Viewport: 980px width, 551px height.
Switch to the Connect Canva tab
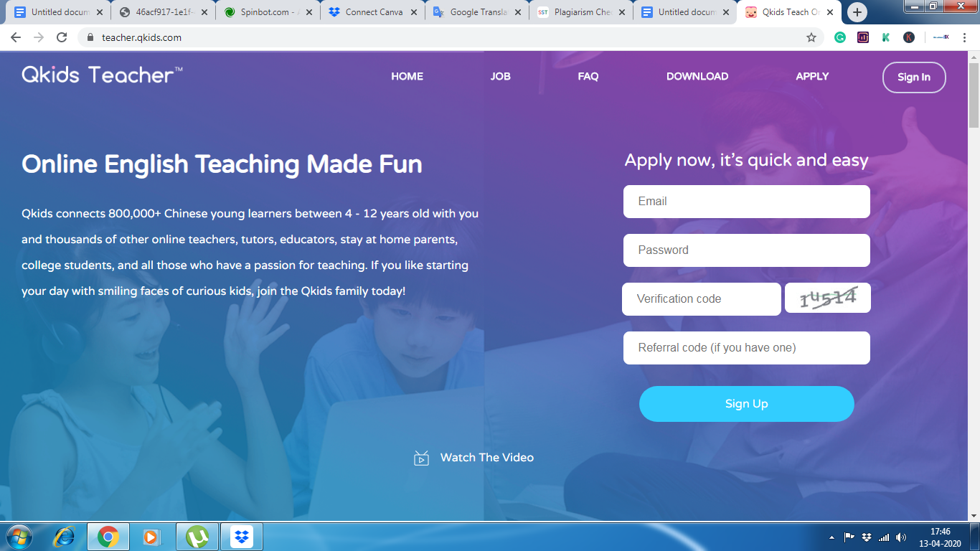(x=374, y=12)
